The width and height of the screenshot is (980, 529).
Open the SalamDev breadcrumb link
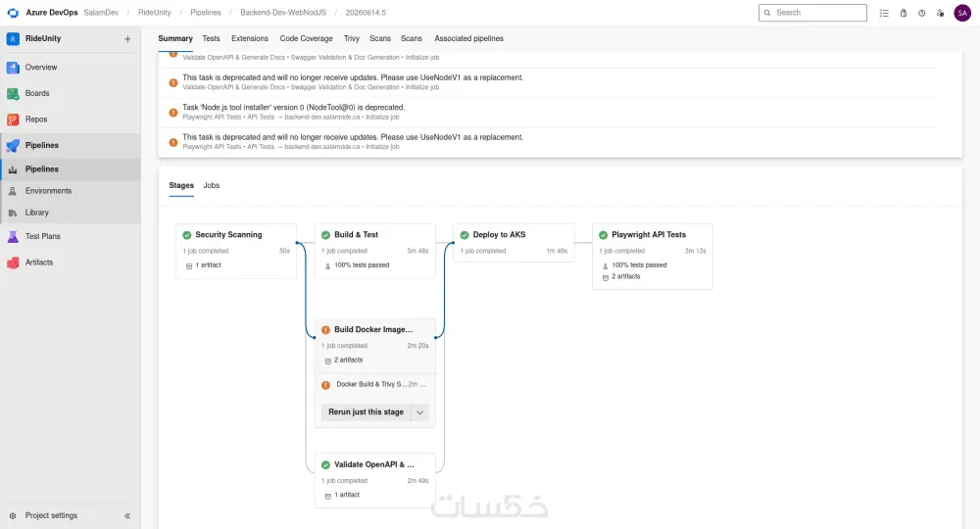point(101,13)
